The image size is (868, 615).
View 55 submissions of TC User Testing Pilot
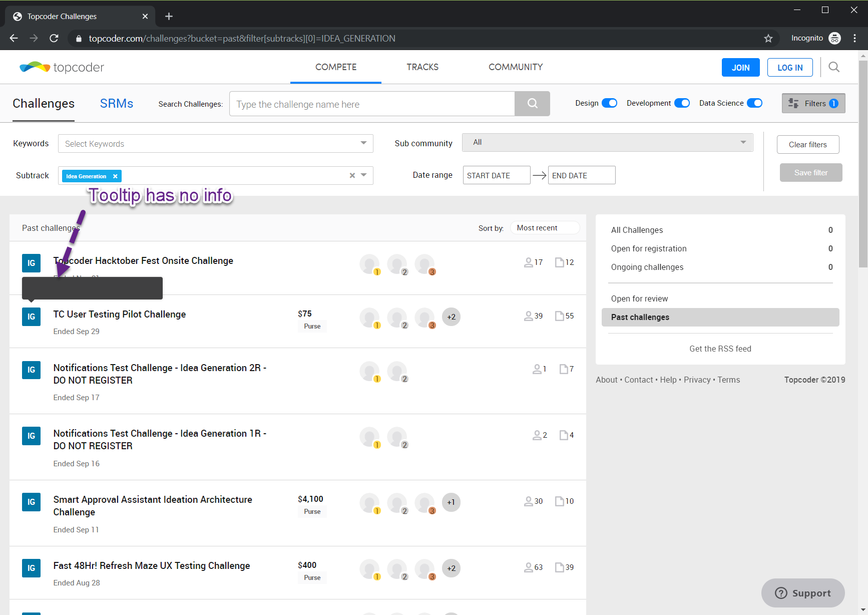click(x=565, y=316)
